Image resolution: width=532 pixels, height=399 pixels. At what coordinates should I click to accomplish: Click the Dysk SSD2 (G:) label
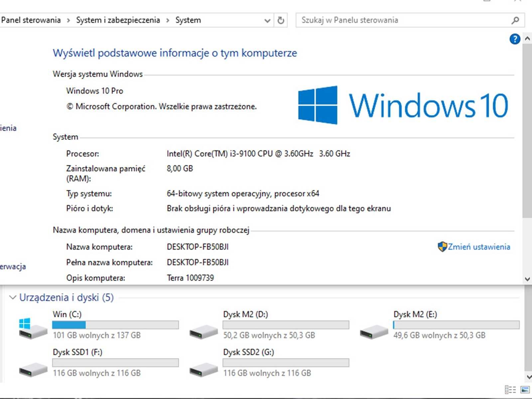249,352
